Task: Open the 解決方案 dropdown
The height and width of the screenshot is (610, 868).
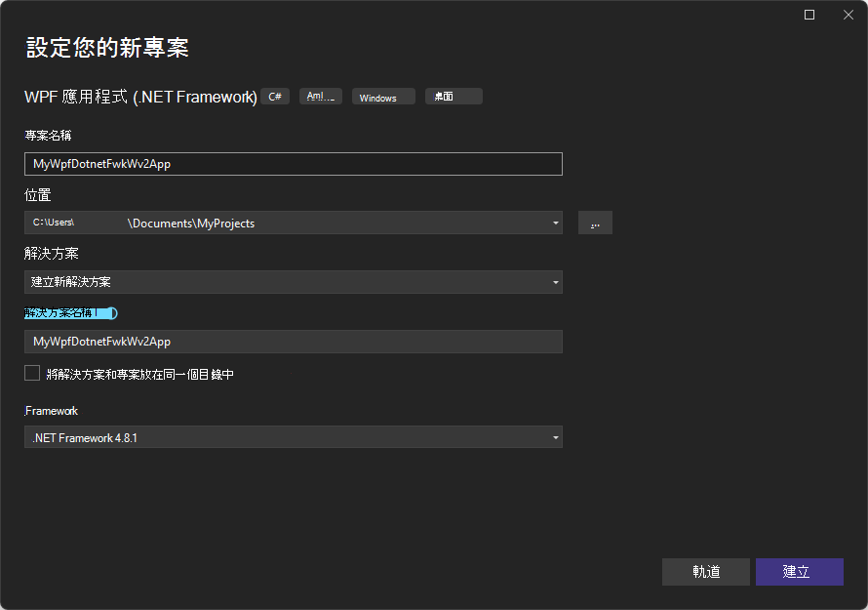Action: (x=556, y=281)
